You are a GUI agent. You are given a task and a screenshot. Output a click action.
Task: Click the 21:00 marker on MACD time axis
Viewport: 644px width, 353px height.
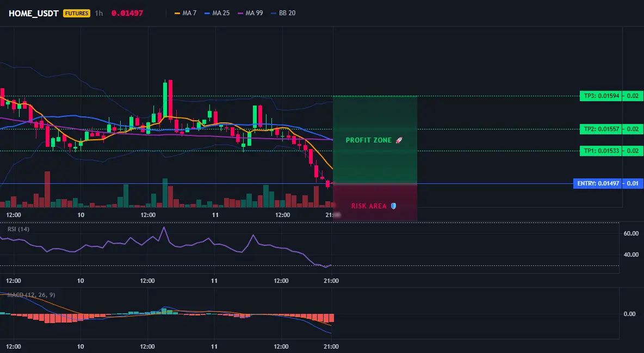point(331,346)
